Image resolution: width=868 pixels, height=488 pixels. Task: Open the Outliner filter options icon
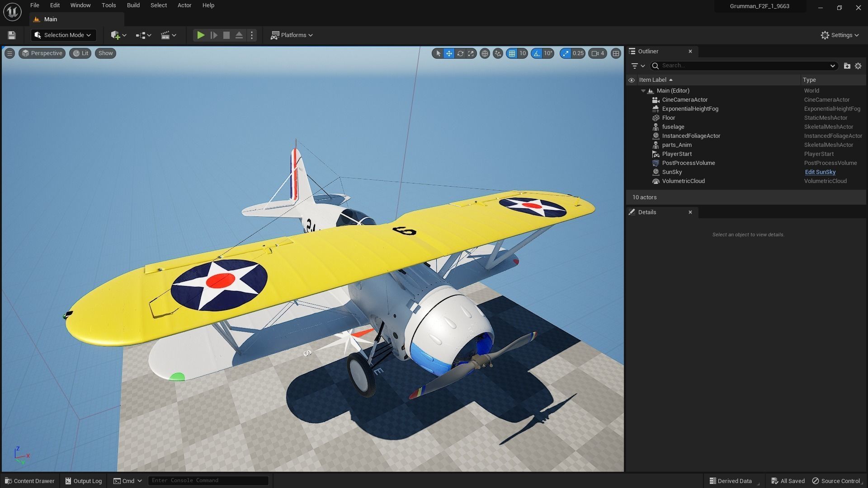tap(637, 66)
